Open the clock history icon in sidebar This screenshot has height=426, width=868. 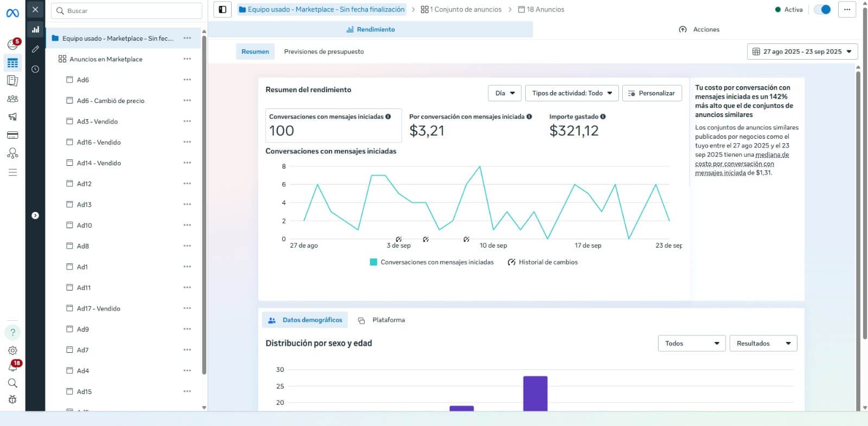pos(35,69)
